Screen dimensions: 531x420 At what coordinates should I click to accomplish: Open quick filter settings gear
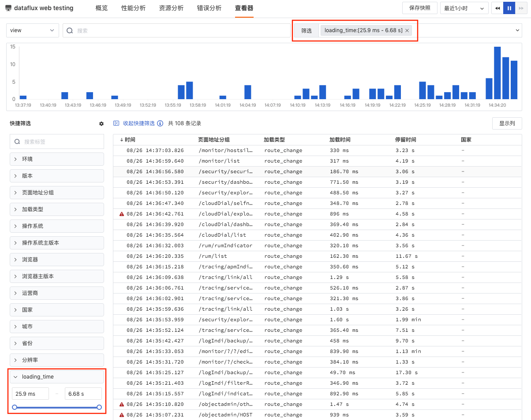[x=101, y=124]
